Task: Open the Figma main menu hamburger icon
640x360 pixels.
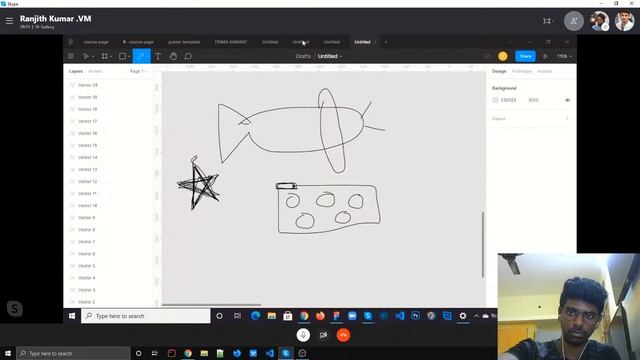Action: pyautogui.click(x=71, y=56)
